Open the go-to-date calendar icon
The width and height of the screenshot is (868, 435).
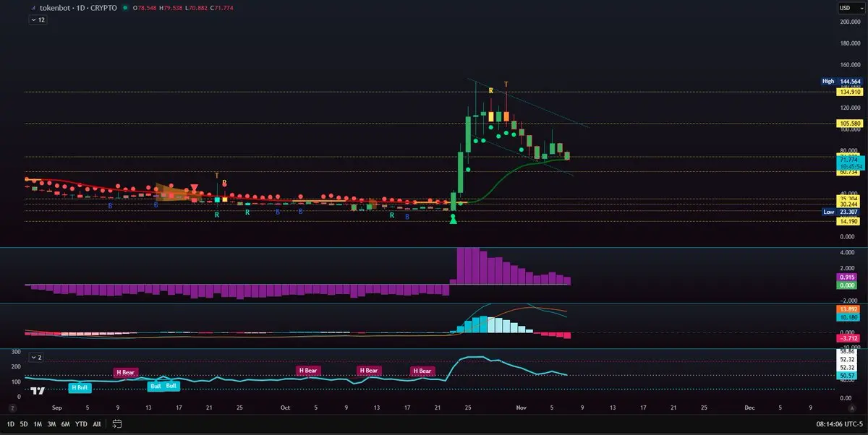pyautogui.click(x=117, y=423)
